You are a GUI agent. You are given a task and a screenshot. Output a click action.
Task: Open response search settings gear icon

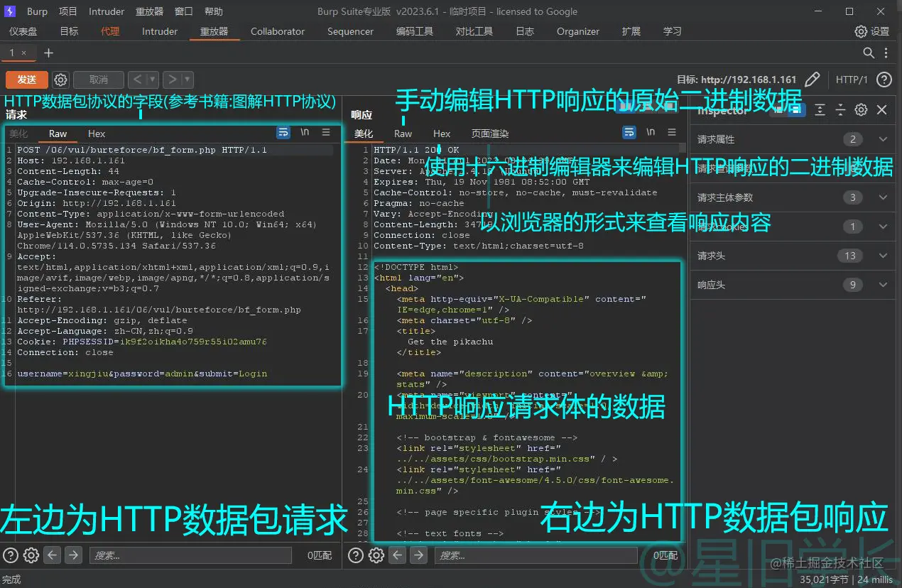tap(377, 555)
